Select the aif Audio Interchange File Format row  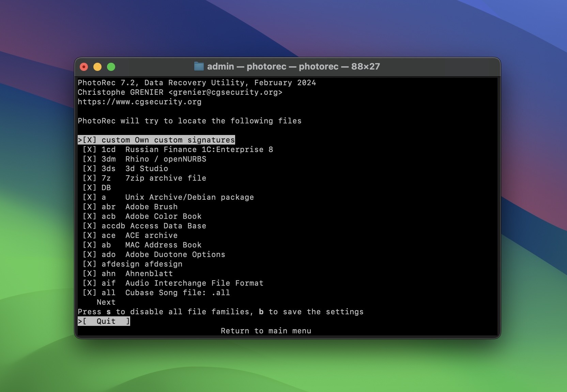pyautogui.click(x=173, y=283)
